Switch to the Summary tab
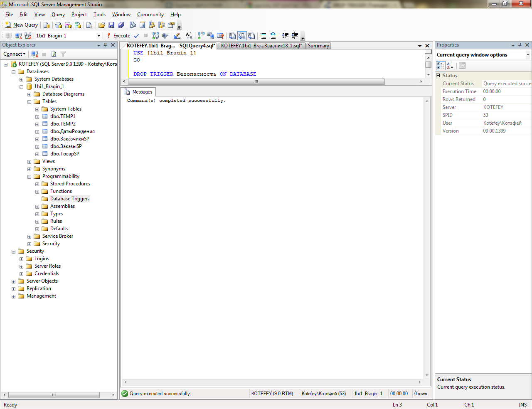 (x=318, y=46)
